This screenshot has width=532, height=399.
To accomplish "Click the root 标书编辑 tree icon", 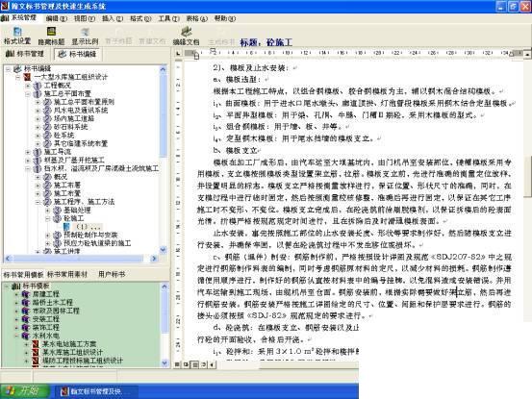I will pos(17,69).
